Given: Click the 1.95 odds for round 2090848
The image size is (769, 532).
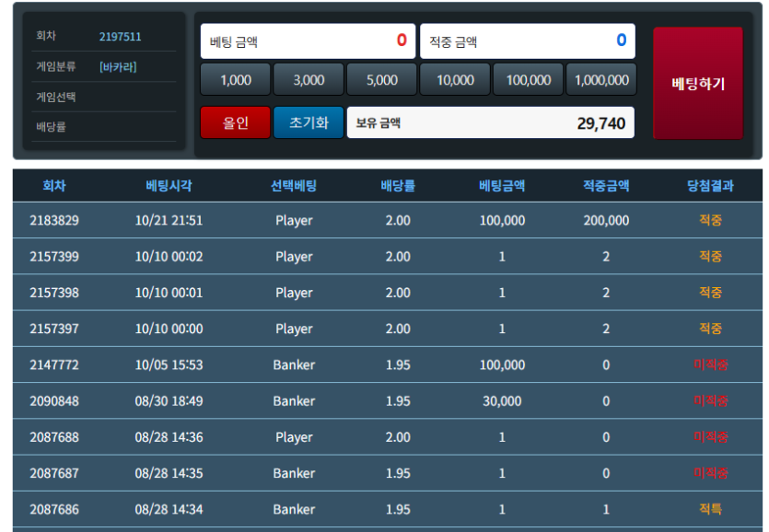Looking at the screenshot, I should pos(398,401).
